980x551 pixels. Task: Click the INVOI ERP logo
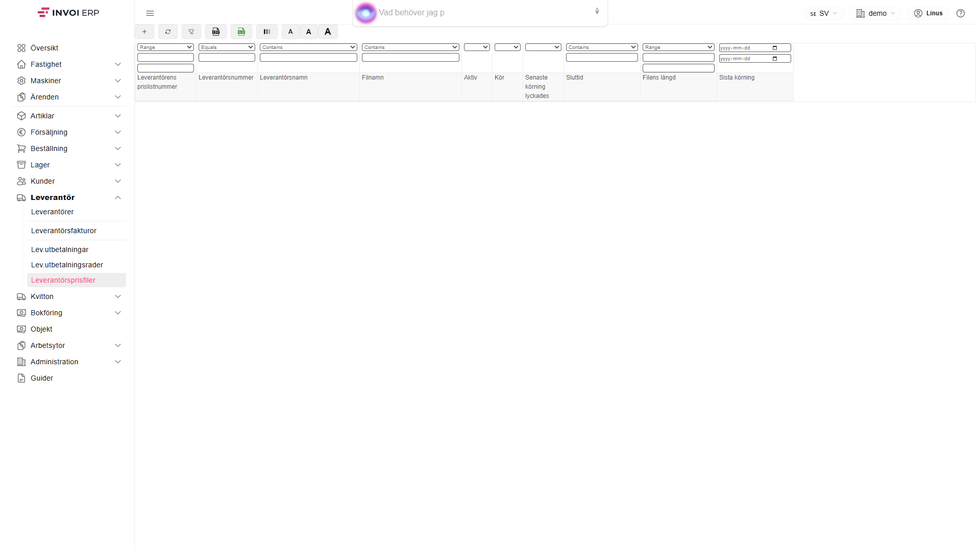68,13
